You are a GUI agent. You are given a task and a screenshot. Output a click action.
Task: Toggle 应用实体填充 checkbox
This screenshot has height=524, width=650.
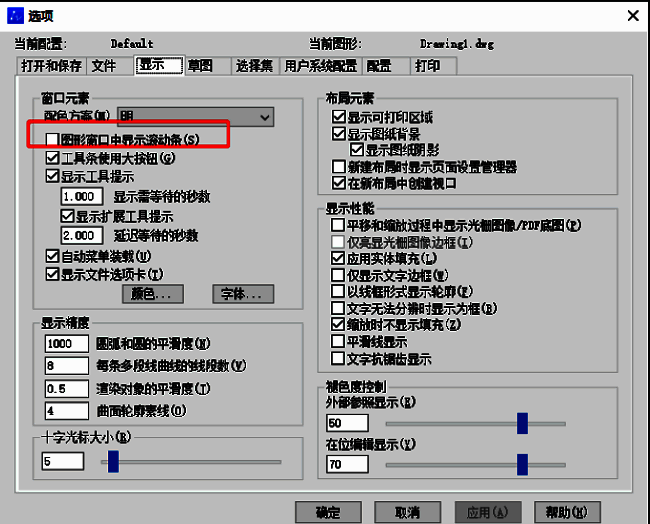click(x=337, y=258)
